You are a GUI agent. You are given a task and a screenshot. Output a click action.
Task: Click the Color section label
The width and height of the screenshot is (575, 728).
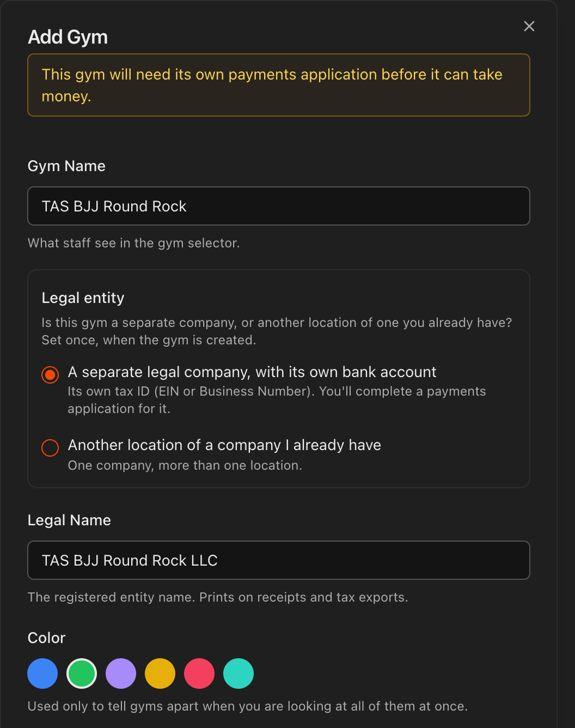47,638
